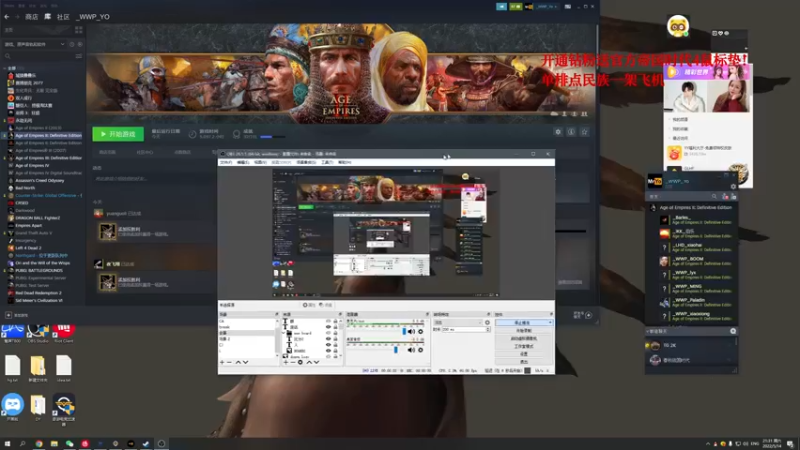
Task: Toggle visibility eye of second OBS text source
Action: point(329,327)
